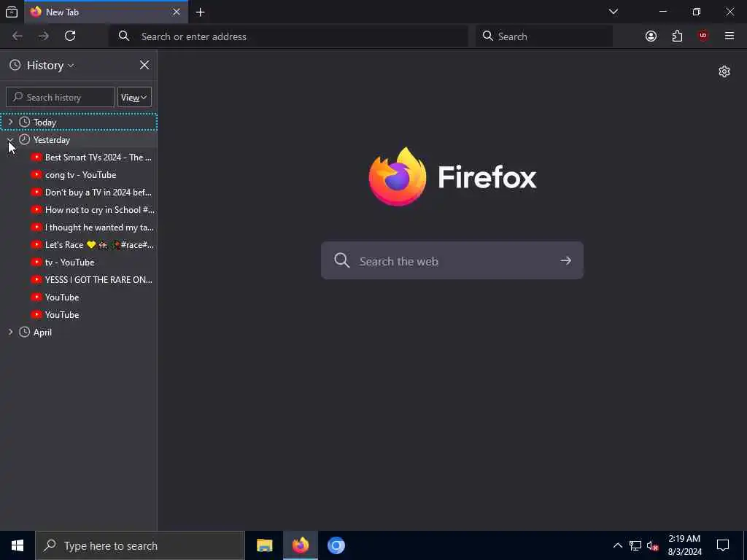This screenshot has height=560, width=747.
Task: Open the Firefox account menu icon
Action: tap(651, 36)
